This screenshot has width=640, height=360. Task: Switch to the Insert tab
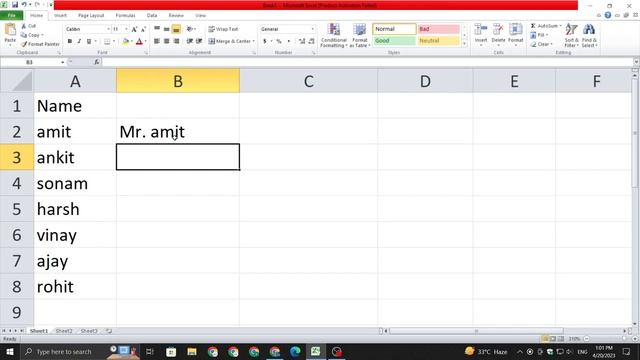pyautogui.click(x=60, y=16)
